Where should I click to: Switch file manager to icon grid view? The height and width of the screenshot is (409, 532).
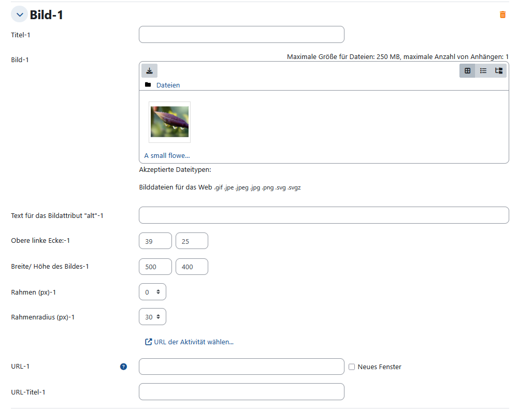(467, 70)
